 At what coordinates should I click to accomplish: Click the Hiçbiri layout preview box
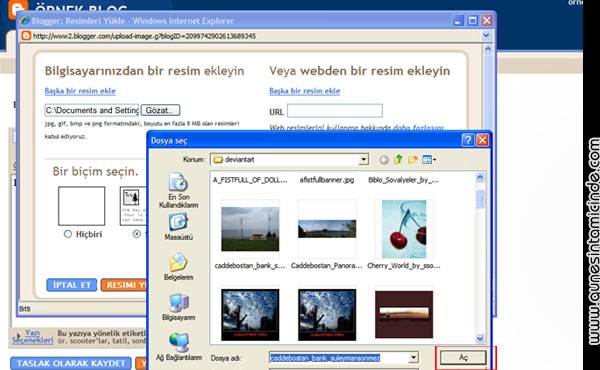point(82,206)
